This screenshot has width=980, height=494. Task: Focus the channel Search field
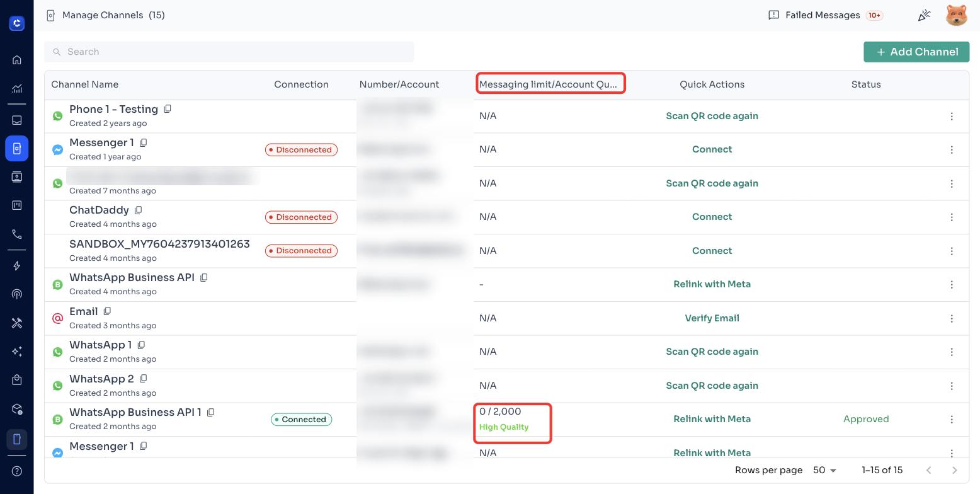[229, 52]
